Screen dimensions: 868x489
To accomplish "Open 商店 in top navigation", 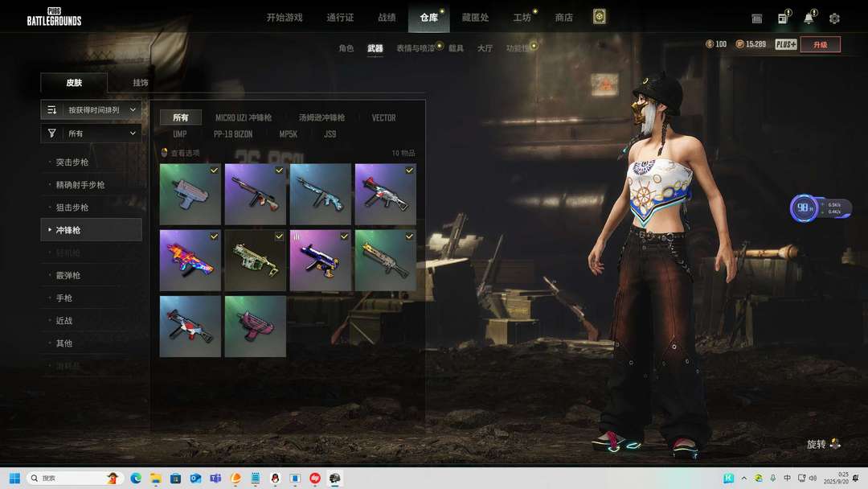I will coord(563,18).
